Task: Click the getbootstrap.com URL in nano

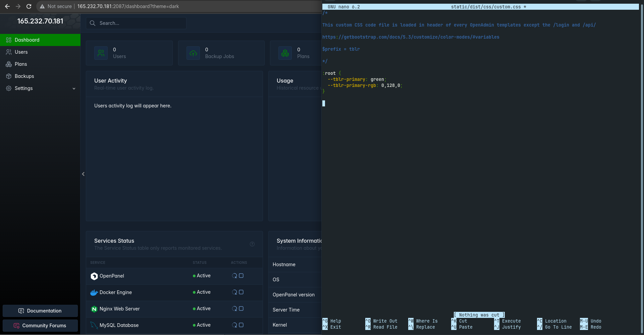Action: point(411,37)
